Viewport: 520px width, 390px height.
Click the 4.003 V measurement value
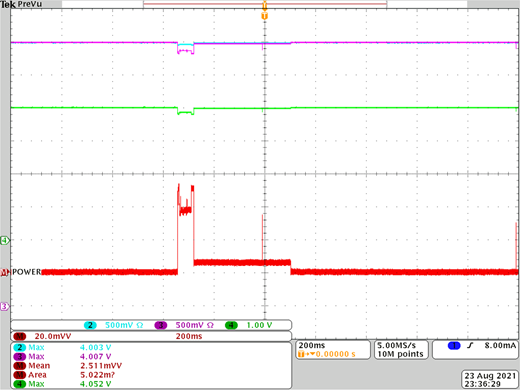point(96,347)
